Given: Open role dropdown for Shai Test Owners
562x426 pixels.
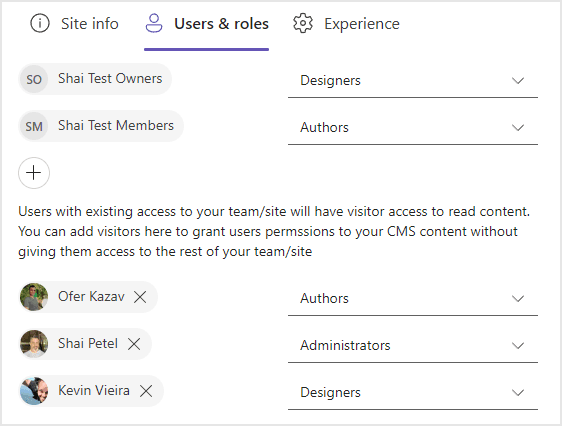Looking at the screenshot, I should tap(413, 81).
